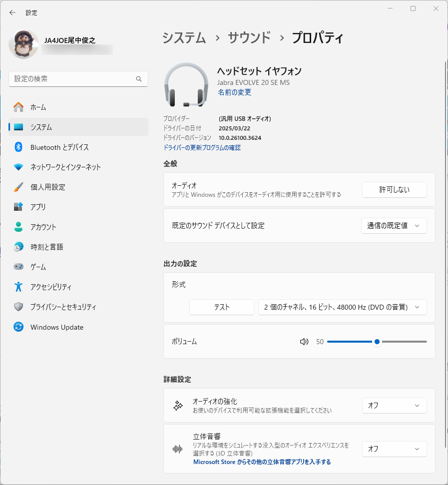
Task: Click ドライバーの更新プログラムの確認 link
Action: [202, 147]
